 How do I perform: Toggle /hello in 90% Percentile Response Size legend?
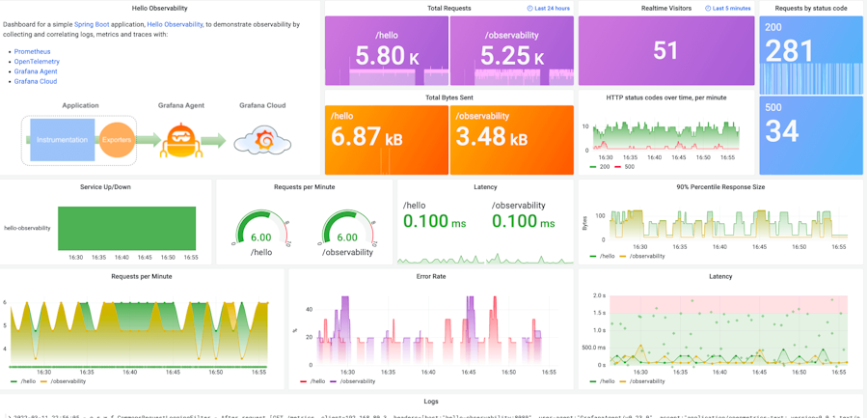[x=608, y=256]
